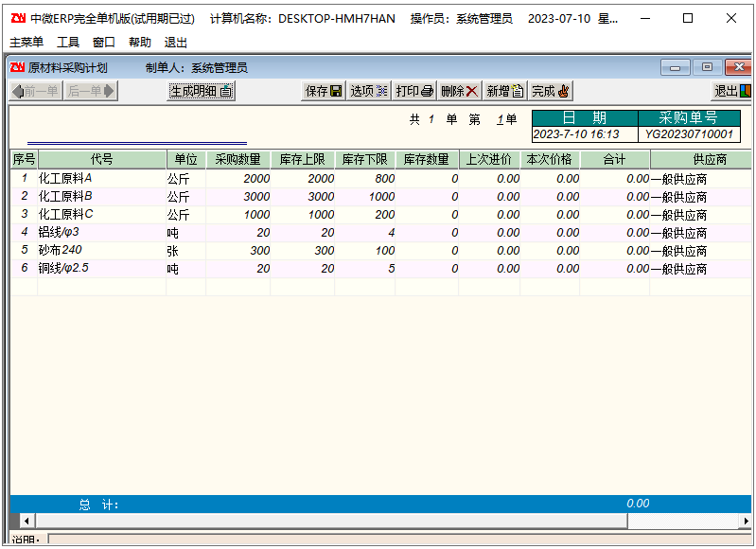Click 本次价格 0.00 for 化工原料C
This screenshot has width=756, height=549.
550,214
